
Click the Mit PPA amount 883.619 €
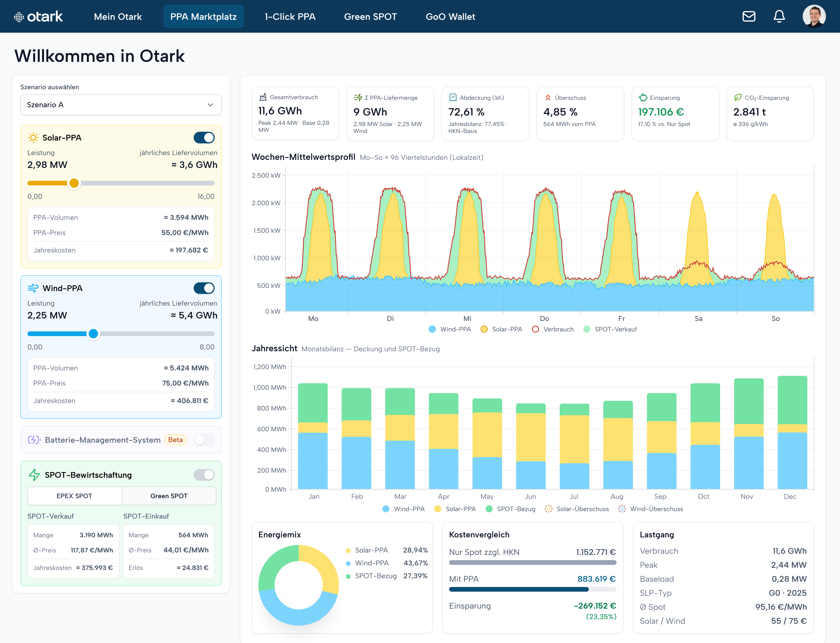596,579
